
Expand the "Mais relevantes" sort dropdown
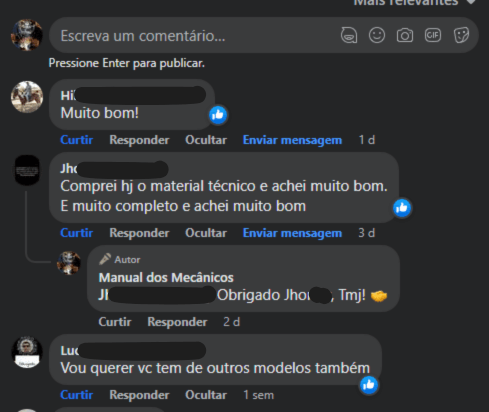tap(413, 3)
